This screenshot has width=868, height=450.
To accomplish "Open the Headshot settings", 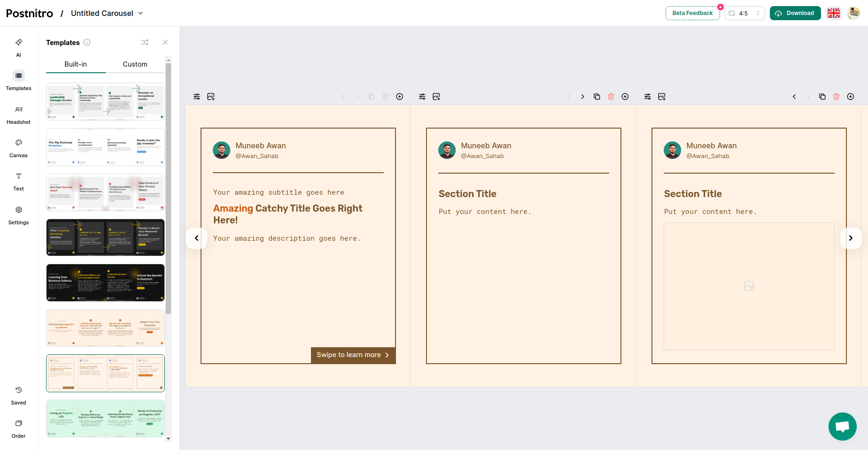I will point(19,115).
